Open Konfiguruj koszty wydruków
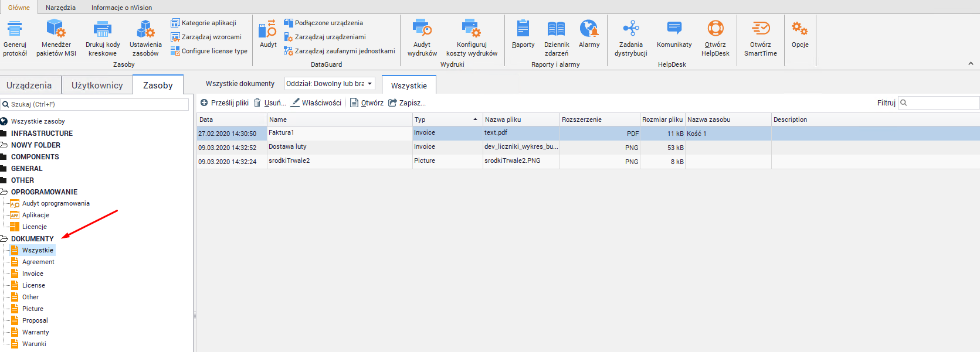This screenshot has width=980, height=352. click(x=472, y=29)
